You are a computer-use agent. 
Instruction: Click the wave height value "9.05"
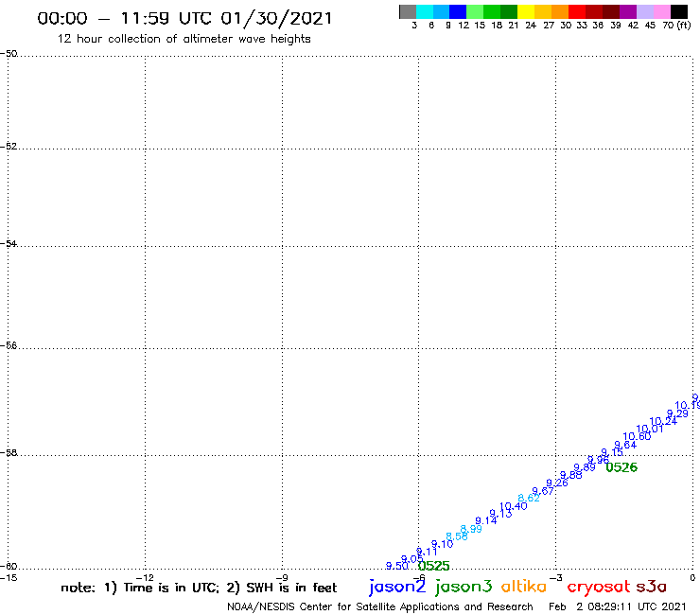tap(412, 559)
